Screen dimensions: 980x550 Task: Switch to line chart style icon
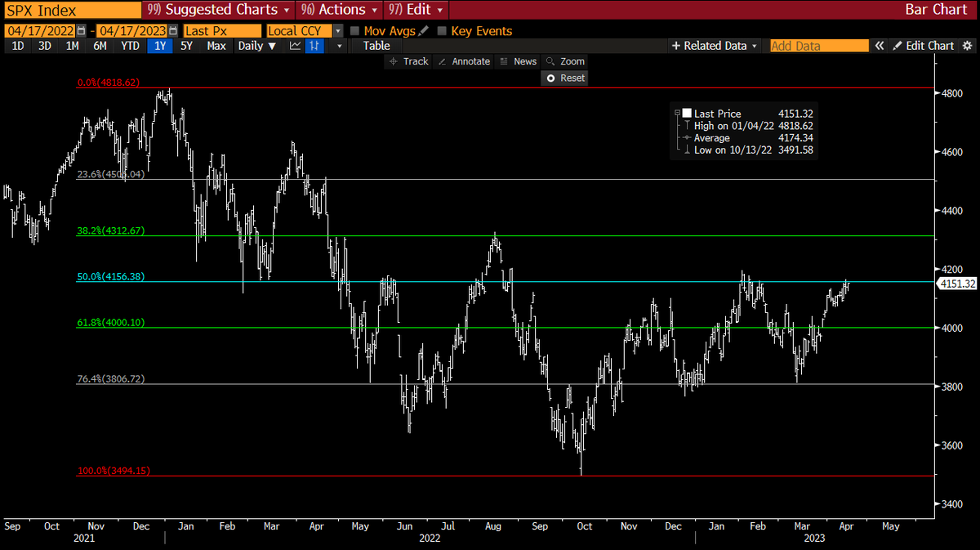pos(294,46)
